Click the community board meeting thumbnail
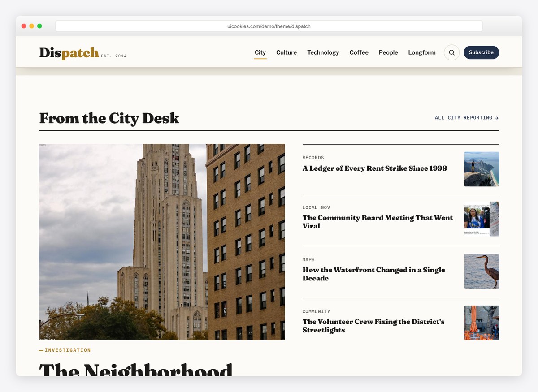 point(482,219)
